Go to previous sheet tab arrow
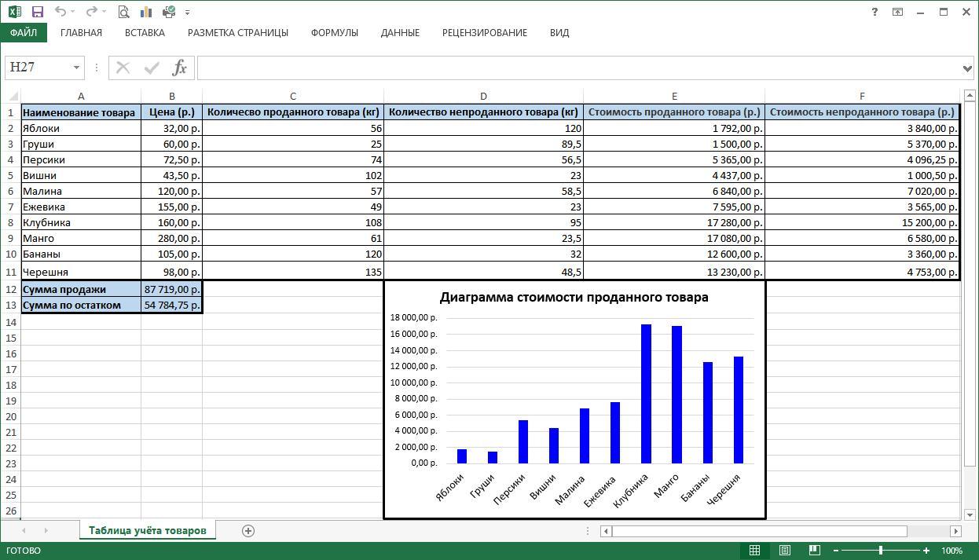979x560 pixels. point(24,531)
